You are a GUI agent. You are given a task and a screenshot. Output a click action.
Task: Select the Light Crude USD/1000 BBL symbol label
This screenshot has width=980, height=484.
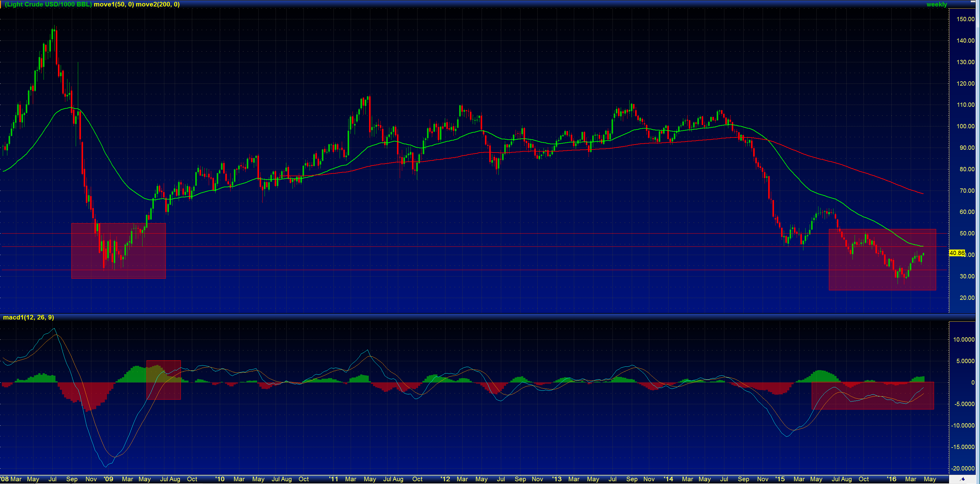pyautogui.click(x=48, y=4)
